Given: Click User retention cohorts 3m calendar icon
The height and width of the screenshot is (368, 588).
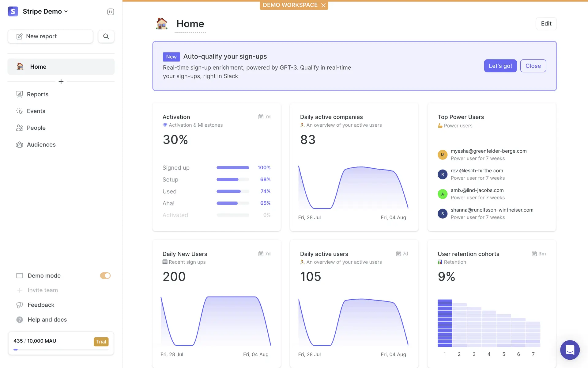Looking at the screenshot, I should point(534,254).
